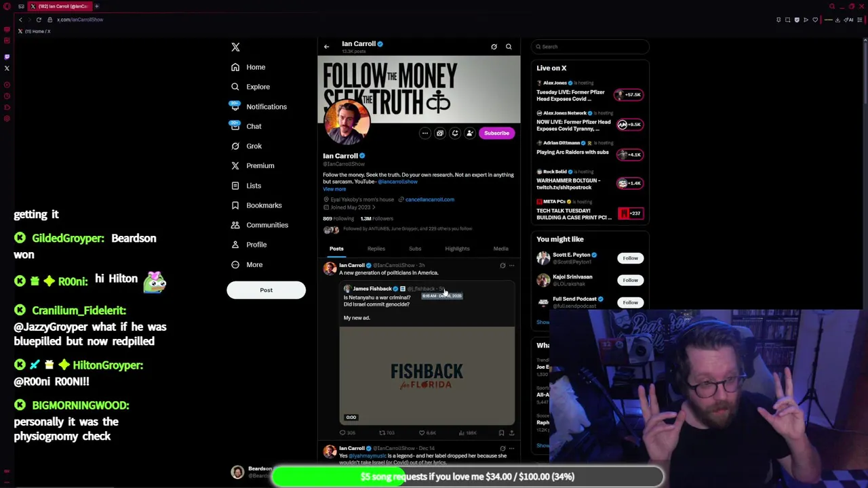Open the cancelIancarroll.com link

pyautogui.click(x=429, y=199)
